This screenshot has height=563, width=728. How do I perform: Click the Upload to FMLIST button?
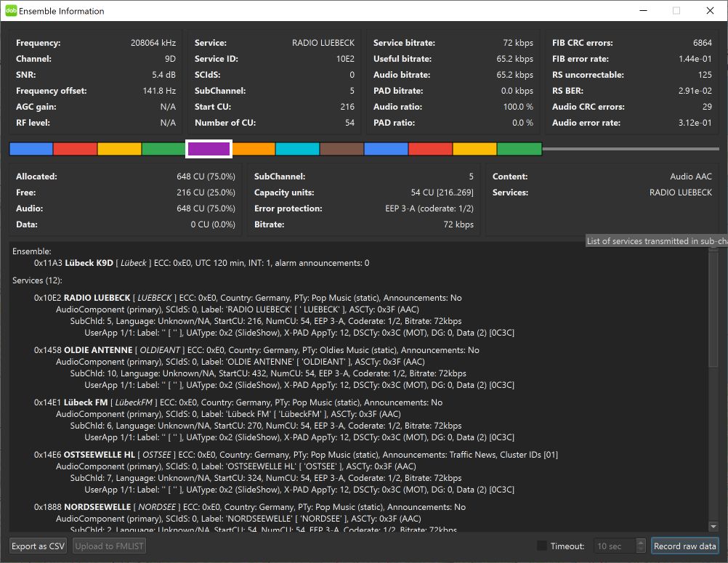[109, 546]
